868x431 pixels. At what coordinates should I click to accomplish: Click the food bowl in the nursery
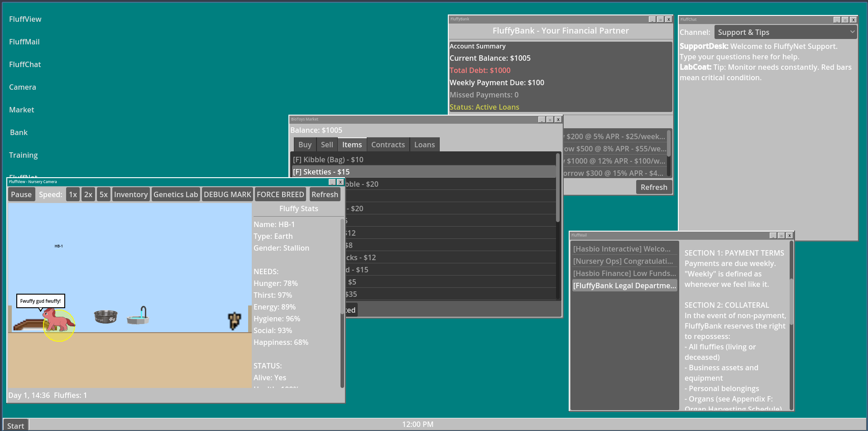[x=106, y=316]
